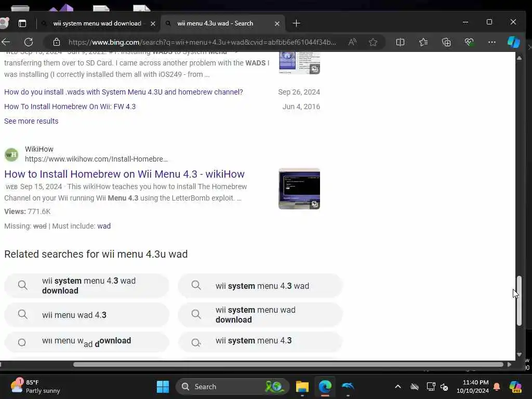The width and height of the screenshot is (532, 399).
Task: Add this page to favorites star
Action: point(373,42)
